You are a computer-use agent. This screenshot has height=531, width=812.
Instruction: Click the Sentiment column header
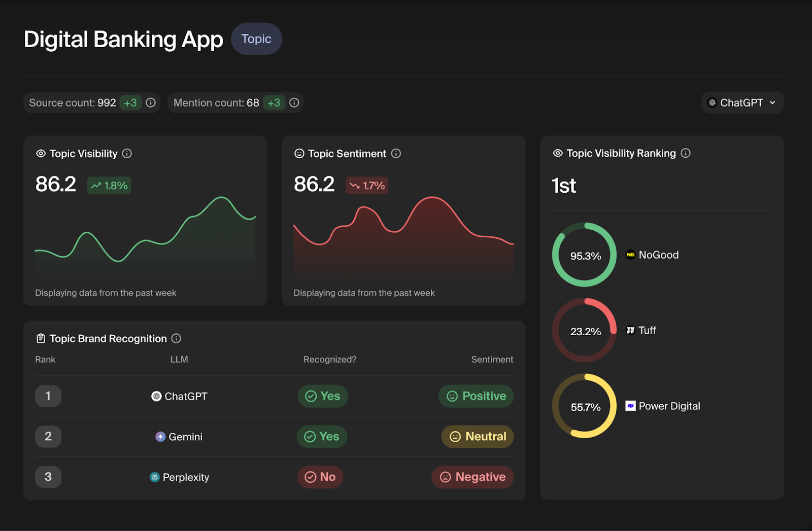coord(492,360)
